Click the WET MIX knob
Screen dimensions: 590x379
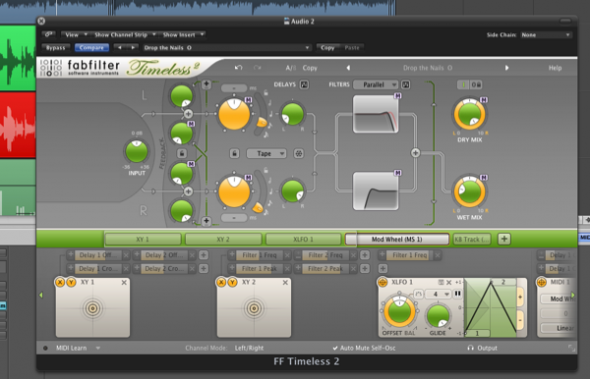469,192
